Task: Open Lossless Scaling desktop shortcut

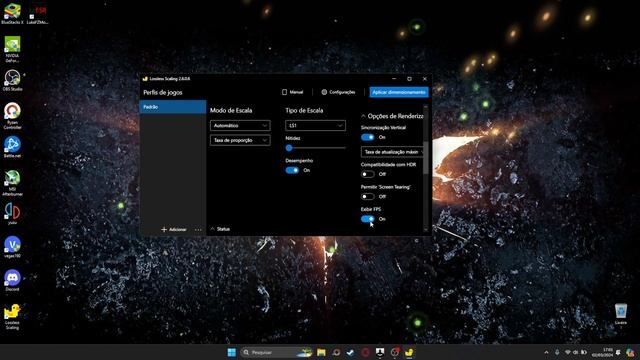Action: tap(12, 316)
